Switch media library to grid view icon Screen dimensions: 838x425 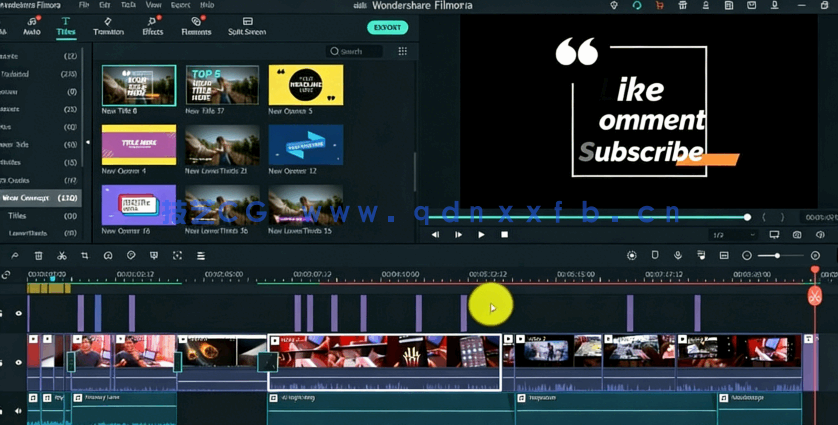402,51
